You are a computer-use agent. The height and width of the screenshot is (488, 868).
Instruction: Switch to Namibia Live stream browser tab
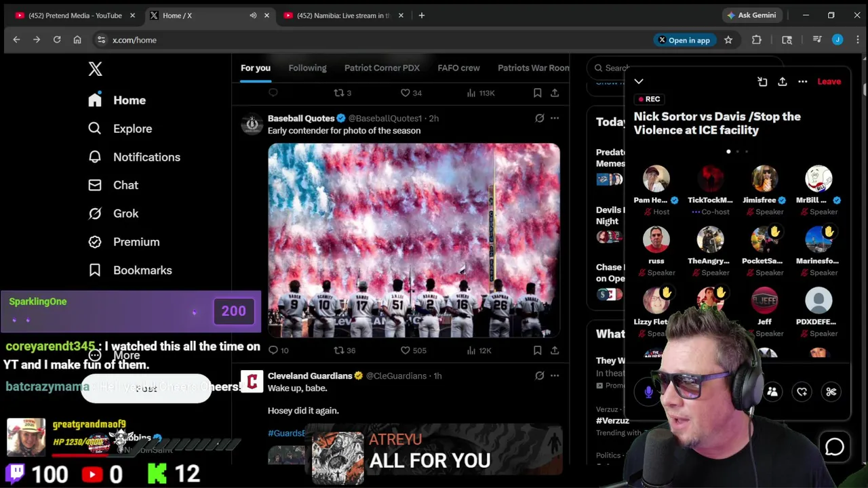coord(344,16)
